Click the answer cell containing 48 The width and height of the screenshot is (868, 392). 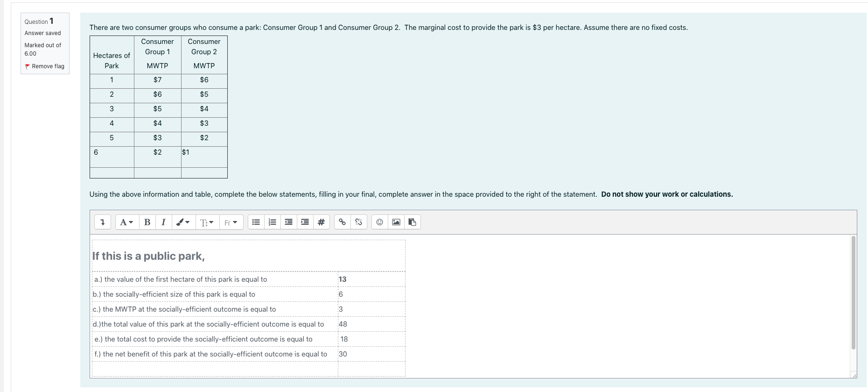tap(371, 324)
